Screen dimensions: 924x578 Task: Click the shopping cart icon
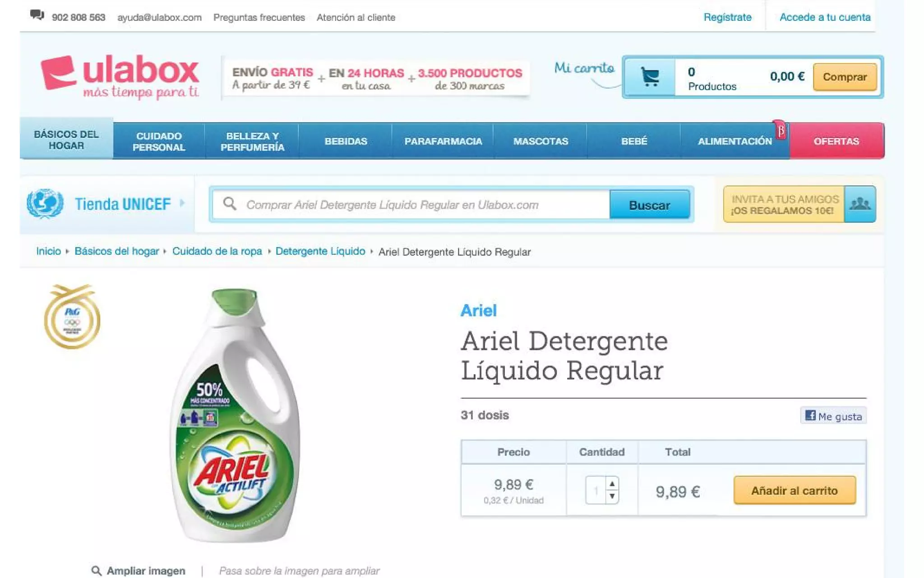[650, 77]
